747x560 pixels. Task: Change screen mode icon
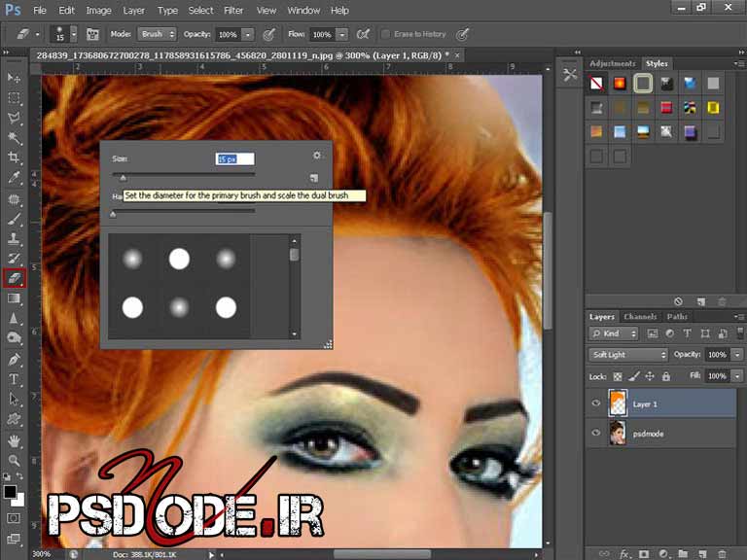pyautogui.click(x=14, y=539)
